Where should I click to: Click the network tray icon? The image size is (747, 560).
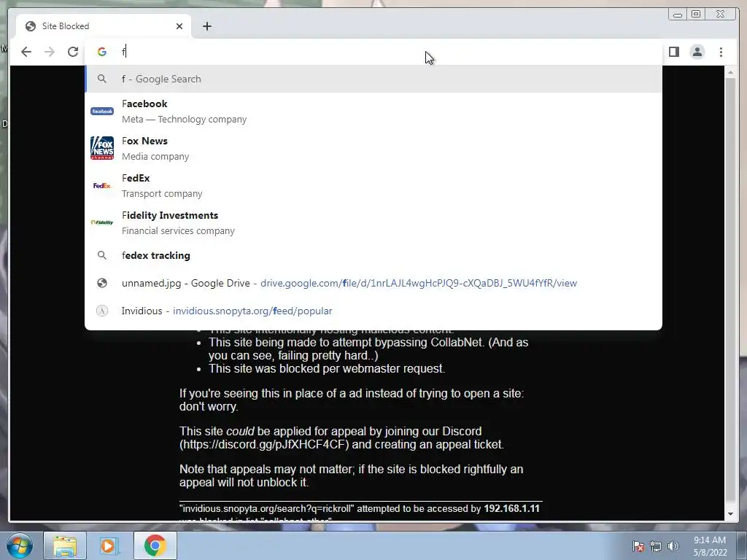click(x=656, y=546)
